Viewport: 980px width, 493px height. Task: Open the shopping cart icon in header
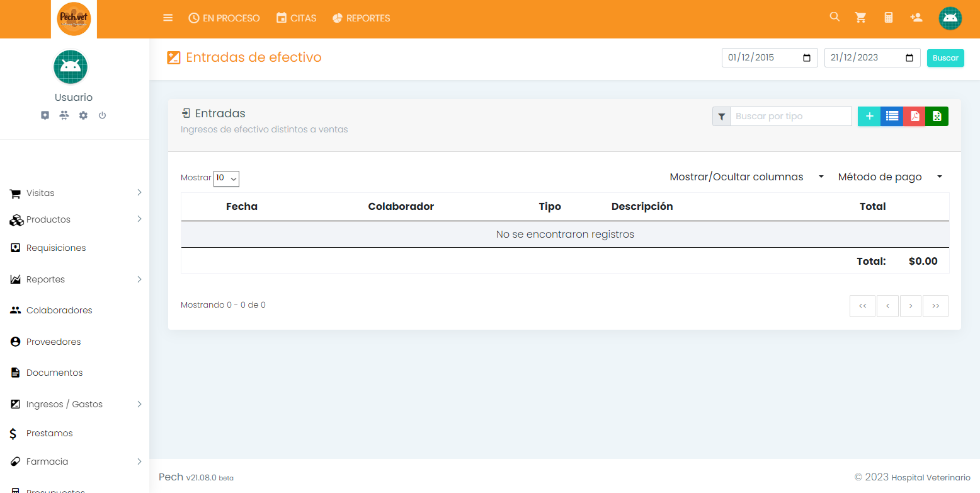point(860,18)
